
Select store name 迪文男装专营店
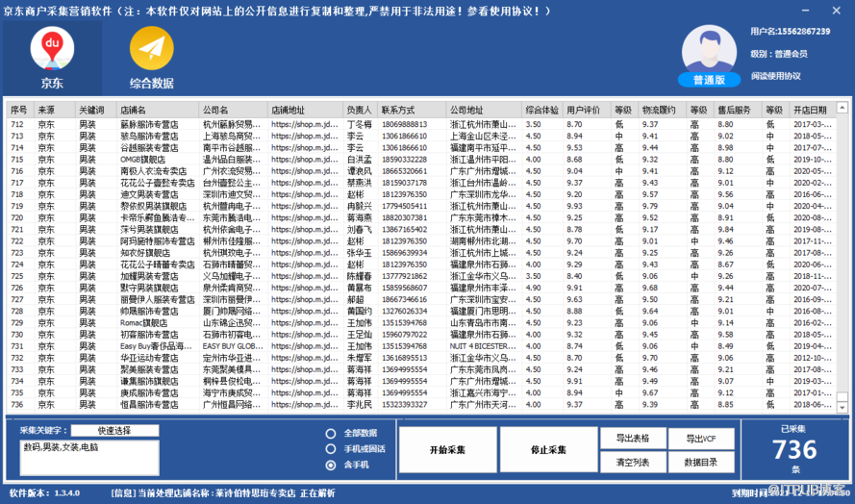click(149, 194)
